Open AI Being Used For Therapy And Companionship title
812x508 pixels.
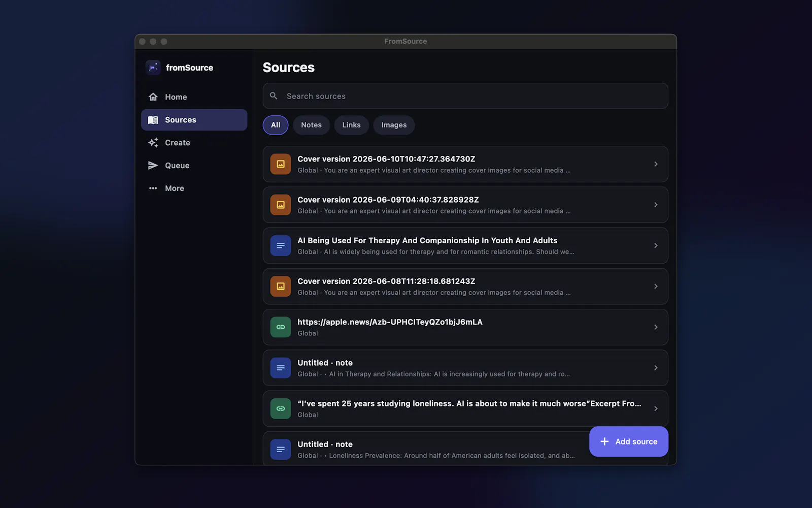point(427,241)
